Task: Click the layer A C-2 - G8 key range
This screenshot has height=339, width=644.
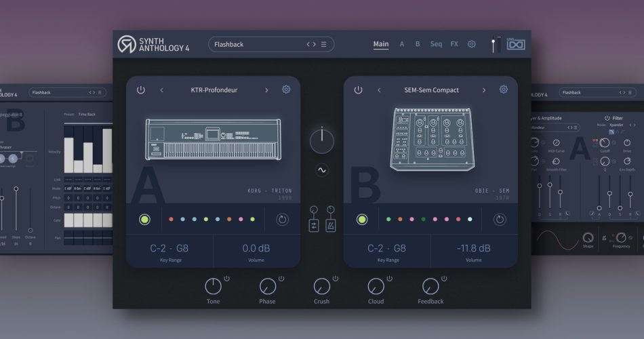Action: click(169, 249)
